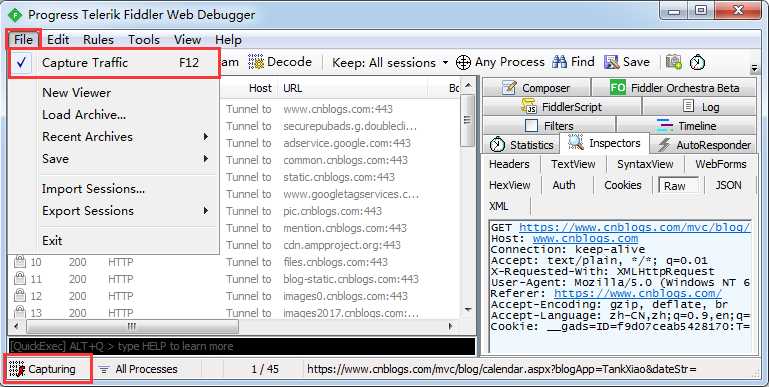Click the session list horizontal scrollbar thumb
769x387 pixels.
[132, 327]
